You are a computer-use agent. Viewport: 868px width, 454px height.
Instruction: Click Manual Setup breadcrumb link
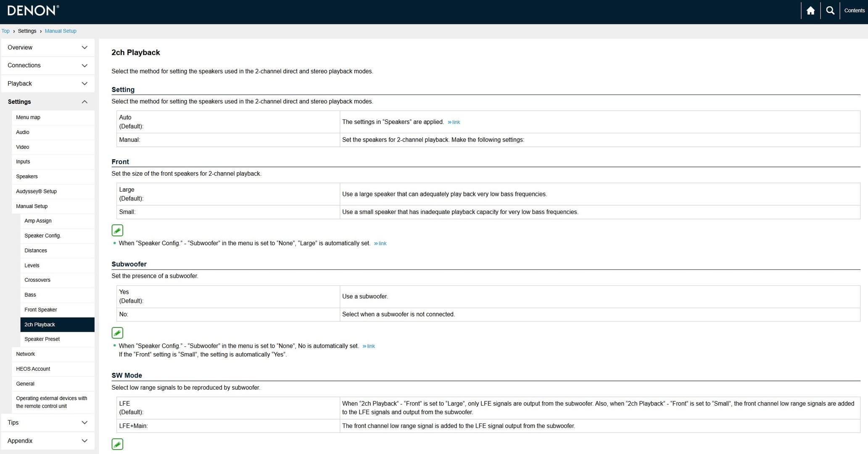pos(61,31)
